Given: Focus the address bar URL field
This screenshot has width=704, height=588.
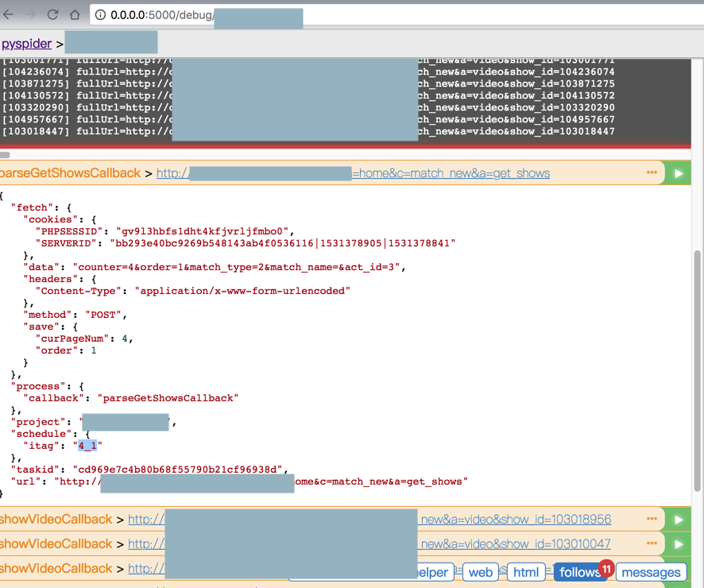Looking at the screenshot, I should click(396, 15).
